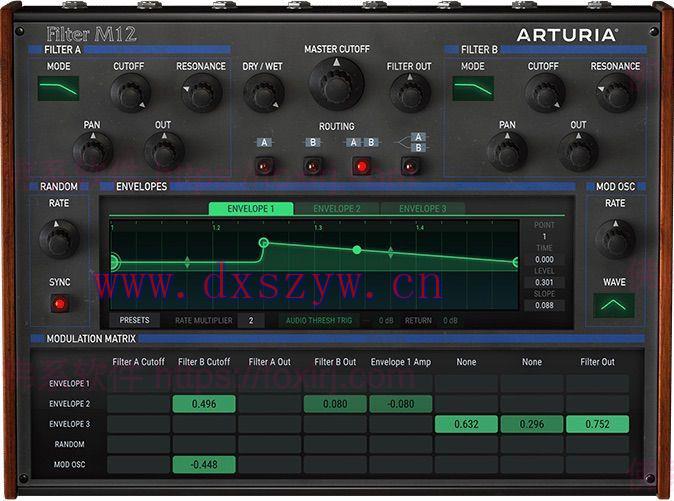Click the Filter A Pan knob
This screenshot has width=674, height=501.
92,152
